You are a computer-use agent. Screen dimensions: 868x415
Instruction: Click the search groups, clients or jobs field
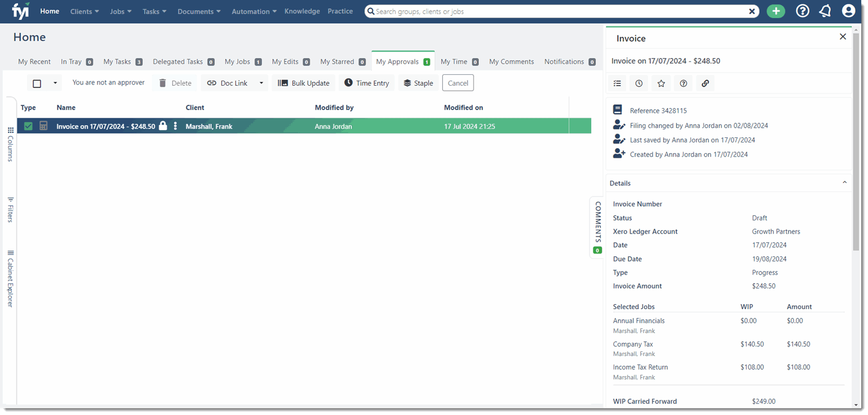tap(560, 11)
